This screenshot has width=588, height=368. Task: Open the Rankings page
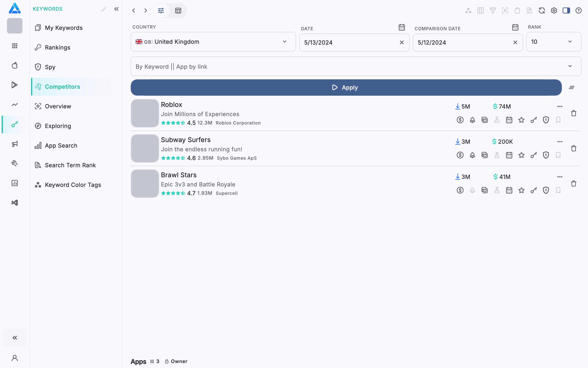click(x=75, y=47)
